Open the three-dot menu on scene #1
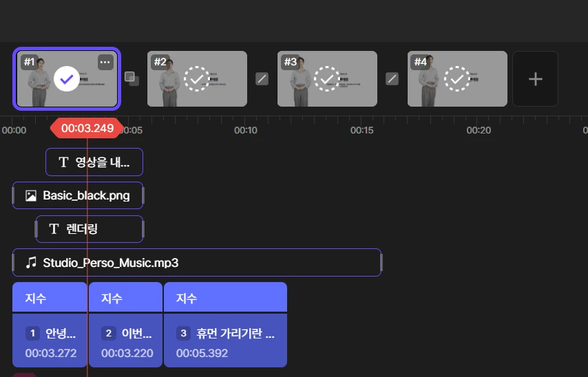 (x=105, y=62)
